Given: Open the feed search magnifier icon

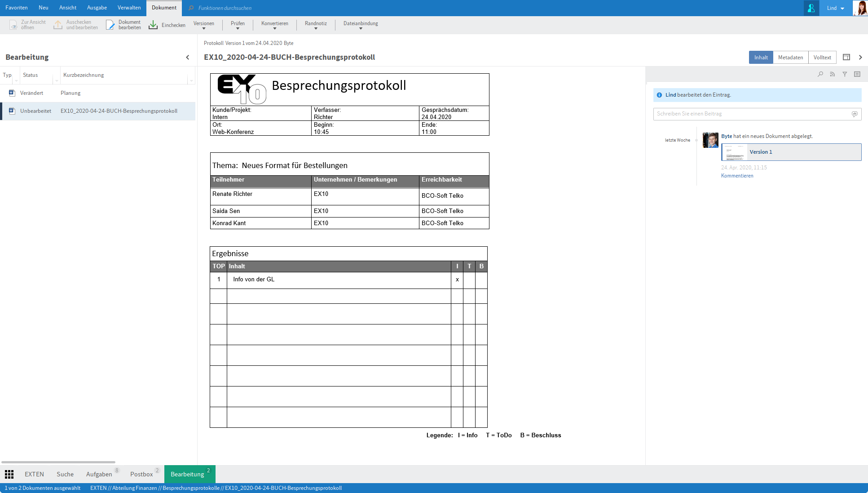Looking at the screenshot, I should point(820,74).
